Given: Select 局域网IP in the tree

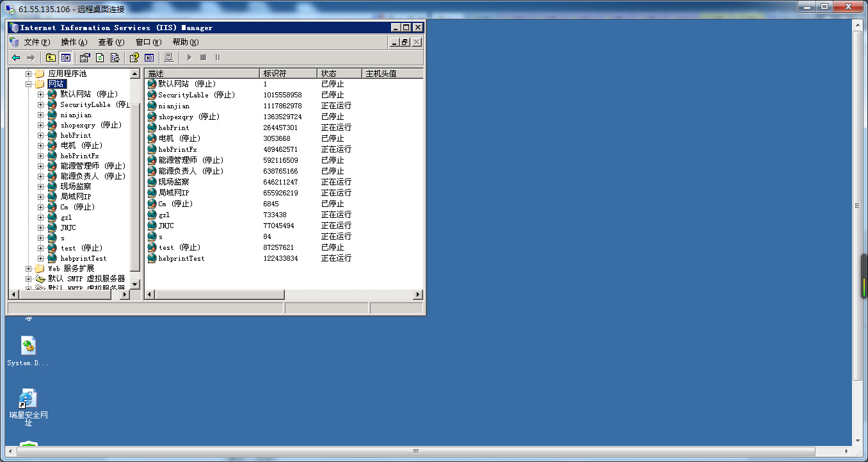Looking at the screenshot, I should [76, 197].
